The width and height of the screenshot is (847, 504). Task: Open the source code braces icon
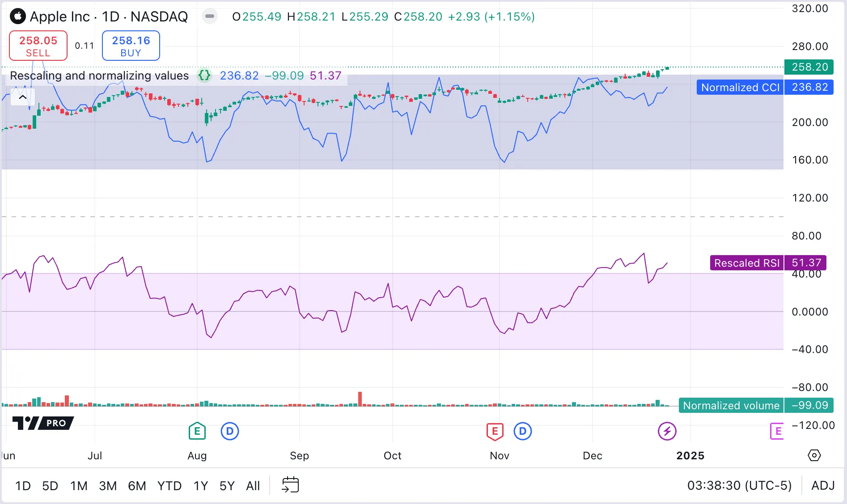(204, 76)
